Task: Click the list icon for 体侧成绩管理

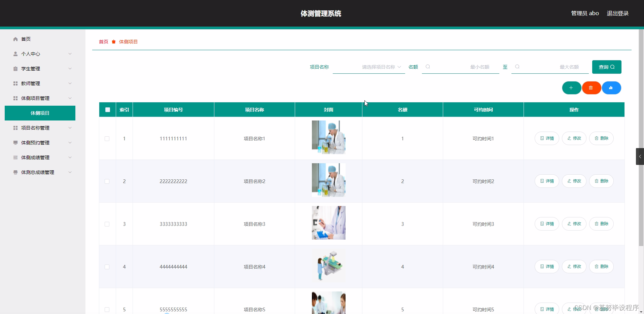Action: click(15, 158)
